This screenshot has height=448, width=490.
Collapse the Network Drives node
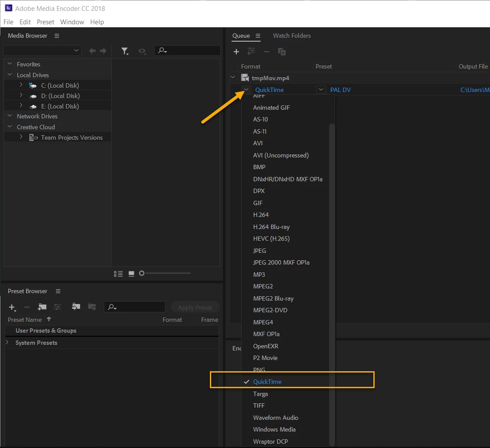[10, 116]
